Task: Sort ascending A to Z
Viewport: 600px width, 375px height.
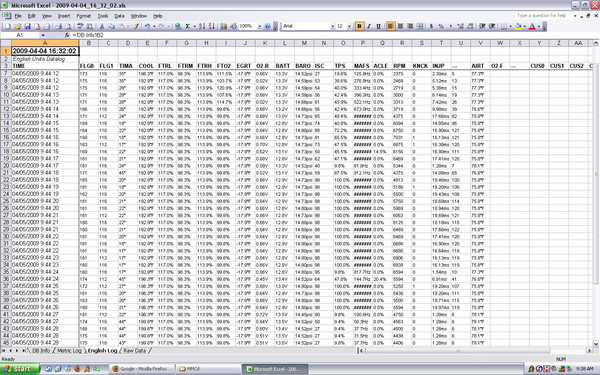Action: click(202, 26)
